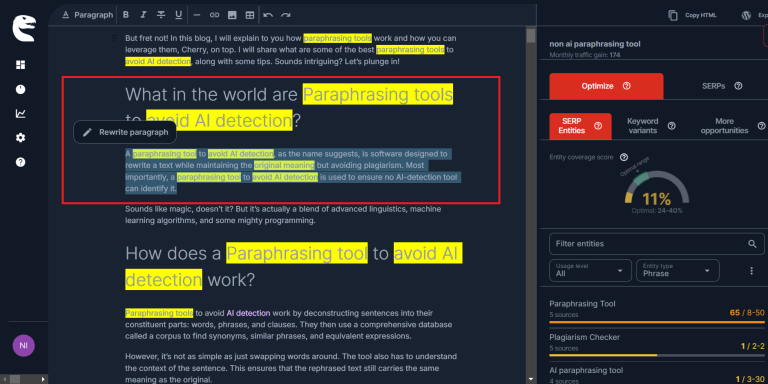
Task: Click the WordPress export icon
Action: click(746, 15)
